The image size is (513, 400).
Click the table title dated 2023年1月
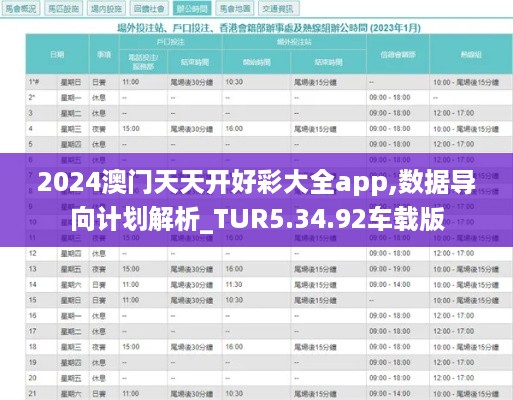(x=269, y=28)
